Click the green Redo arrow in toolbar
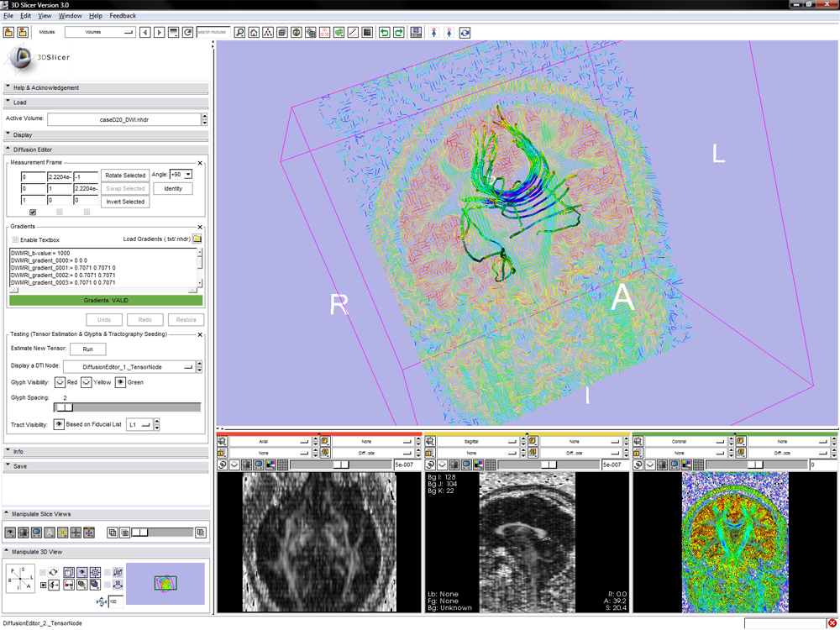 coord(399,33)
